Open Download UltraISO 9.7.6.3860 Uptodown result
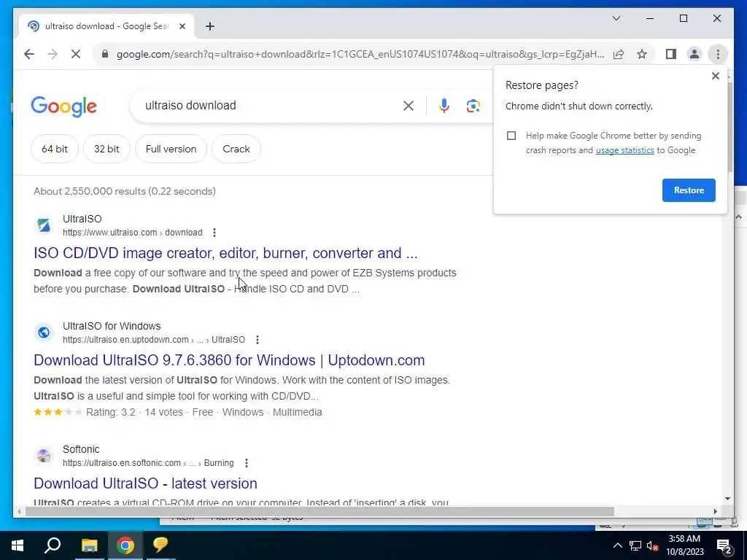 229,360
